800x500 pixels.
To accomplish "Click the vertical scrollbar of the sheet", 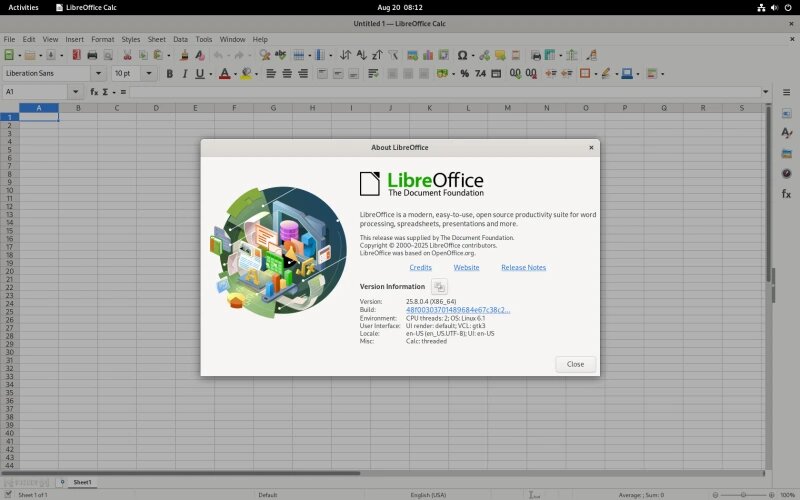I will (x=768, y=286).
